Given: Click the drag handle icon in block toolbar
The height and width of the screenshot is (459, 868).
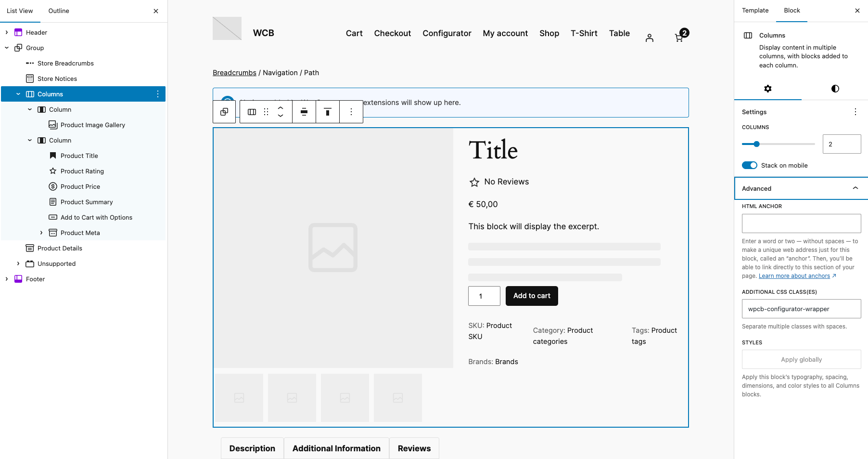Looking at the screenshot, I should [x=266, y=112].
